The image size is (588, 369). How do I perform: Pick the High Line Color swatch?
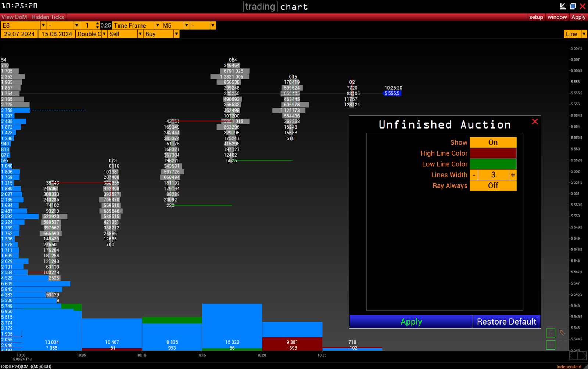coord(493,153)
